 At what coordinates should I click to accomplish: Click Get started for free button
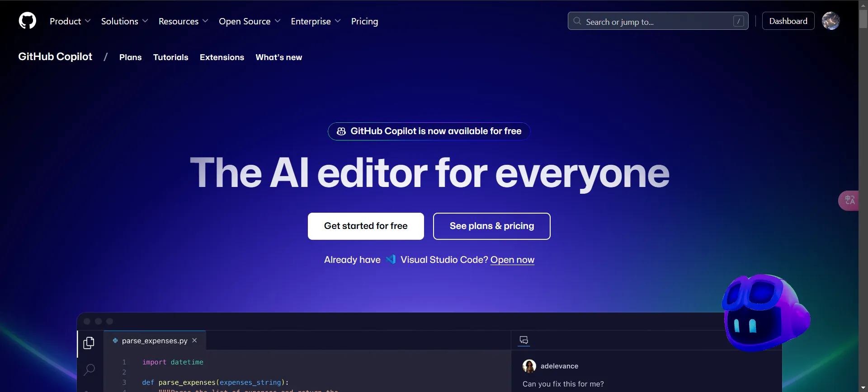click(366, 226)
